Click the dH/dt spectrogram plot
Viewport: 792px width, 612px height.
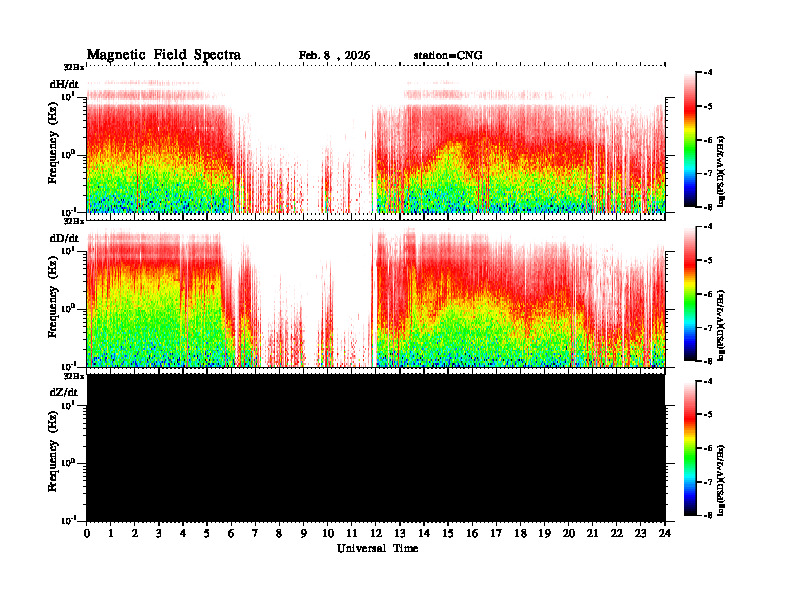376,139
